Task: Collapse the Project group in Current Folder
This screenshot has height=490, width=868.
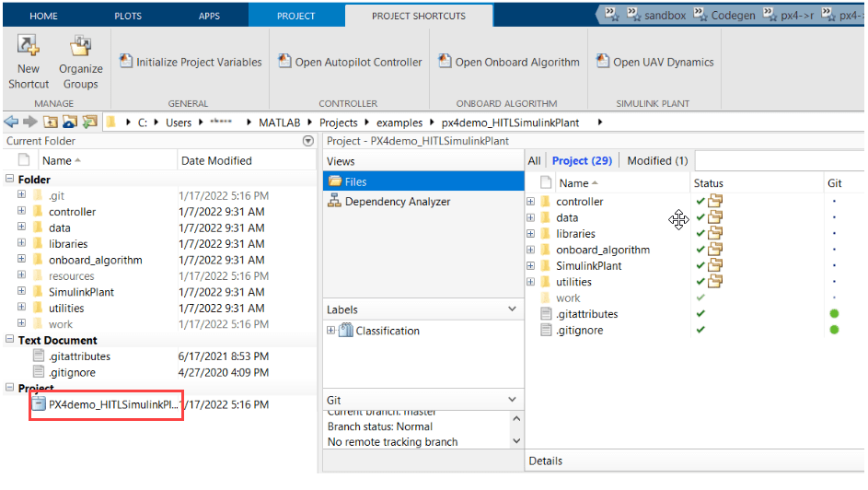Action: point(9,387)
